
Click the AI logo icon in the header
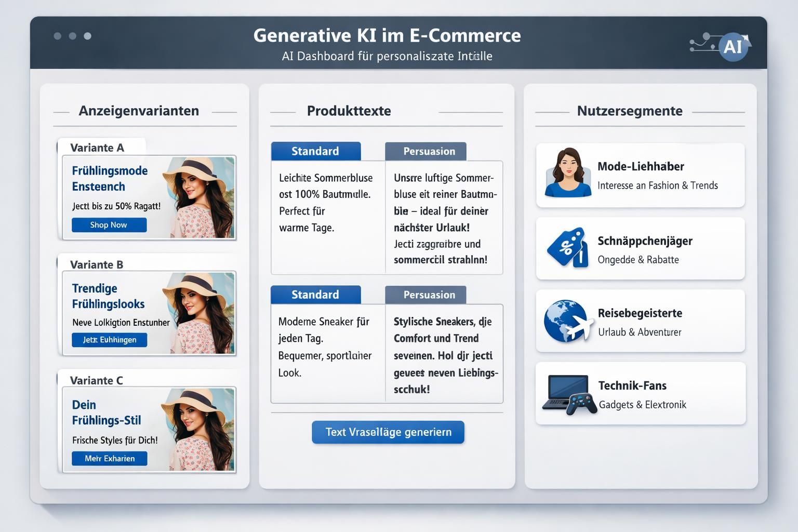click(733, 47)
